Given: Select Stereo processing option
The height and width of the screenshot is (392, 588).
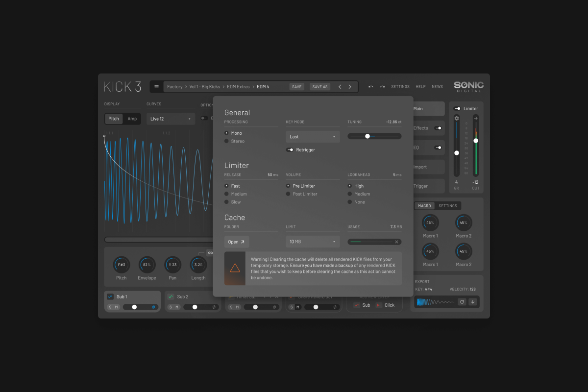Looking at the screenshot, I should pyautogui.click(x=227, y=141).
